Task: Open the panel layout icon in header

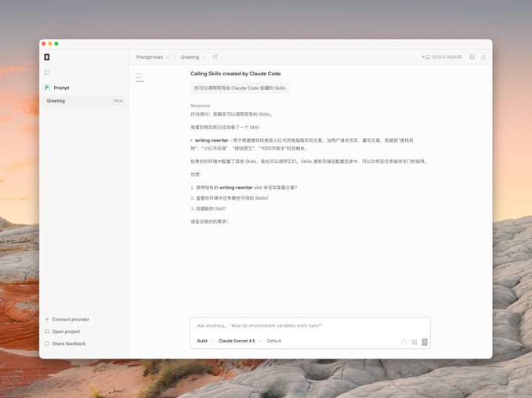Action: click(472, 57)
